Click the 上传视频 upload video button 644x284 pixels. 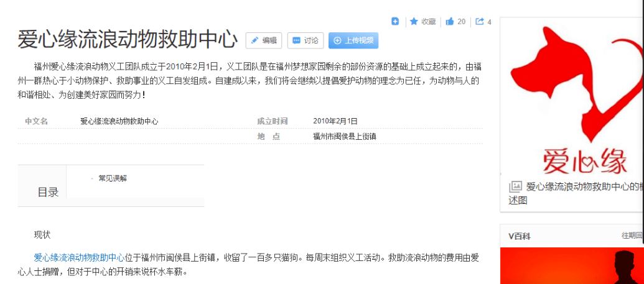click(353, 40)
